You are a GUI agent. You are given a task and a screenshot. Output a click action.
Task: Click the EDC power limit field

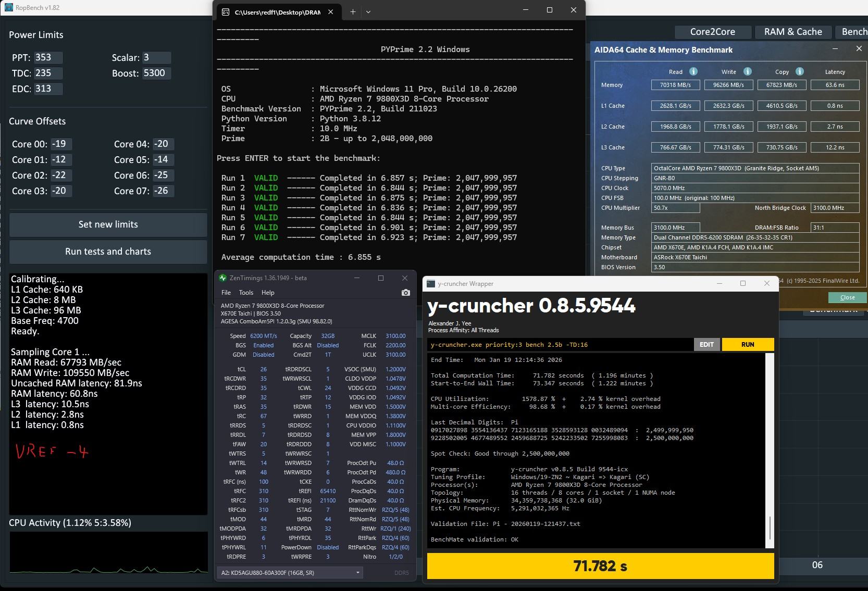48,89
